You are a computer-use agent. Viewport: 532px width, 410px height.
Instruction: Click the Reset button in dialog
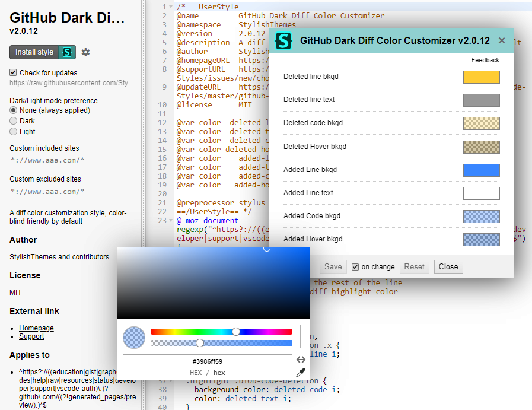coord(414,267)
